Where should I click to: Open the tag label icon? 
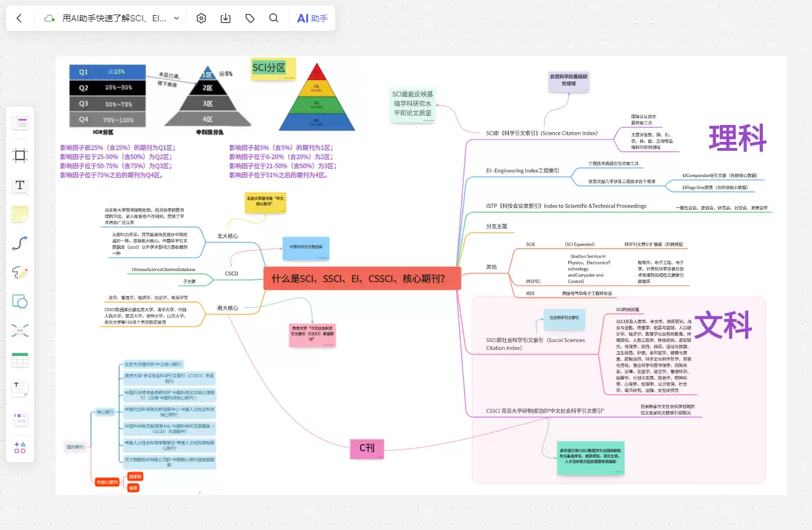click(x=250, y=18)
